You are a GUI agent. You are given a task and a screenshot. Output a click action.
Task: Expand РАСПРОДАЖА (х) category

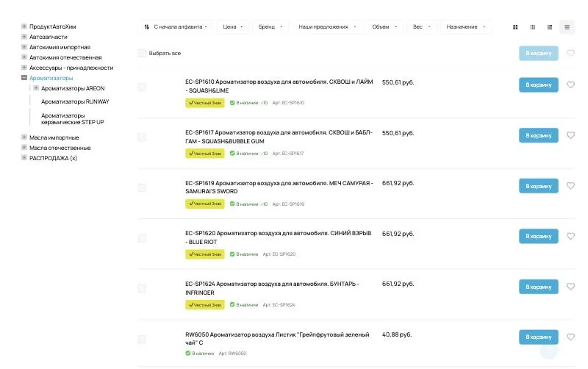coord(24,158)
